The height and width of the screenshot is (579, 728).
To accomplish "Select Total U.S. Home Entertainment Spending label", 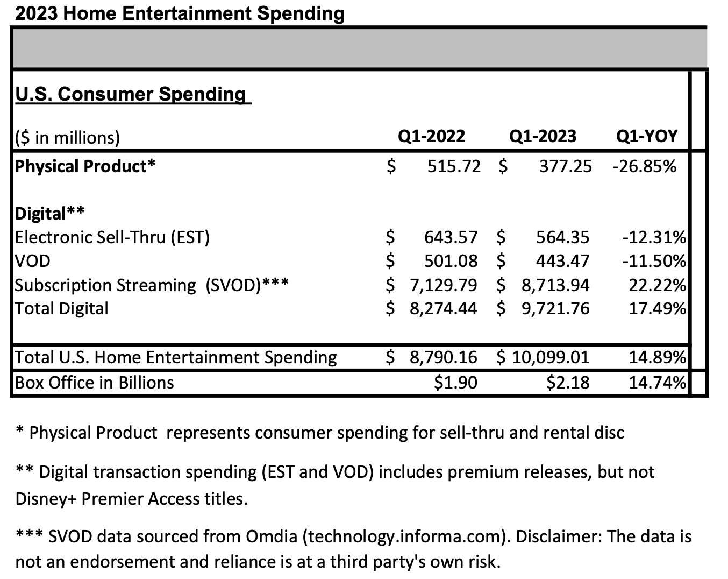I will 176,357.
